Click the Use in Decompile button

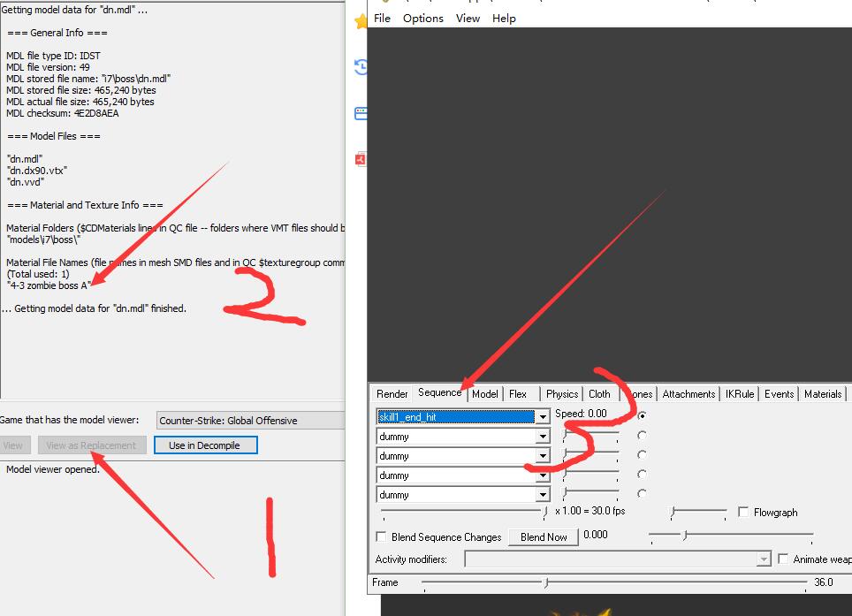pos(205,445)
